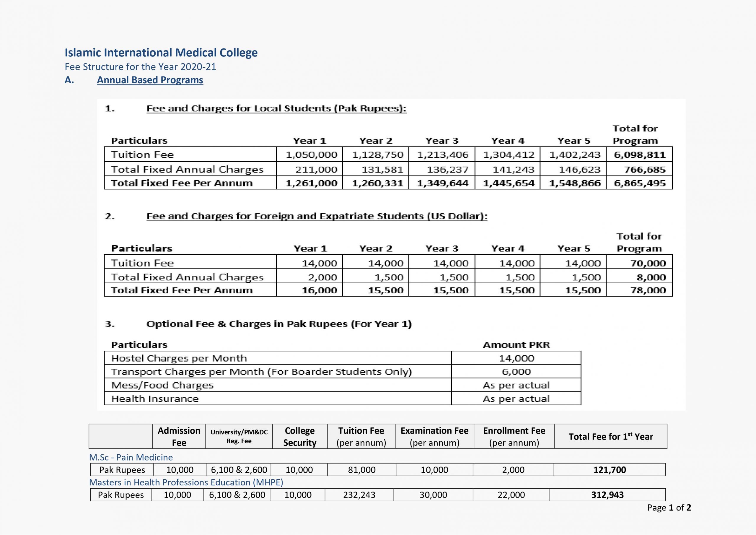Select 'Total Fee for 1st Year' header

tap(611, 437)
